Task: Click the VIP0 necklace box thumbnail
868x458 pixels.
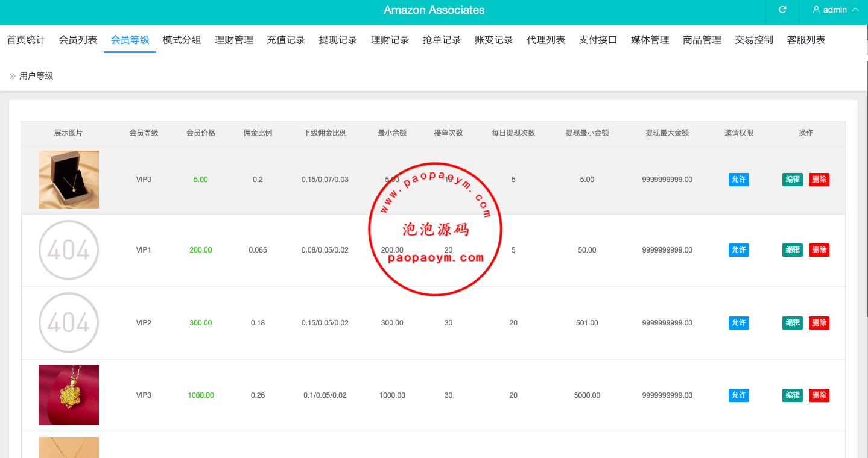Action: point(69,180)
